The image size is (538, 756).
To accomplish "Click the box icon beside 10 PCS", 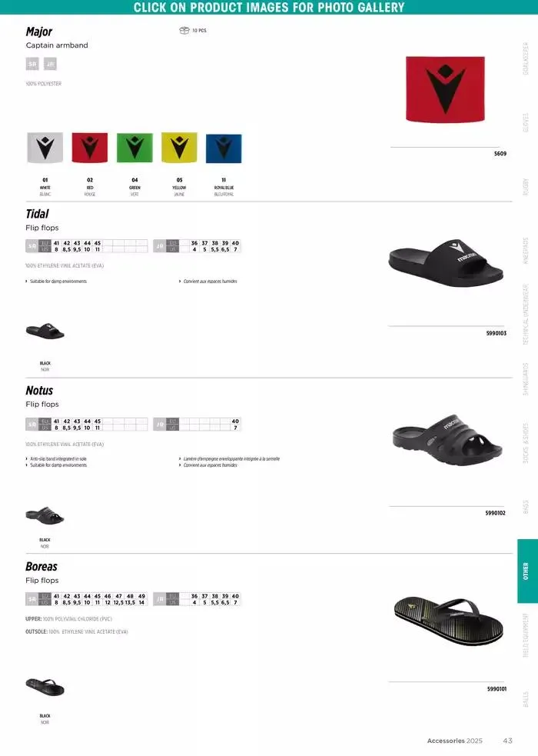I will point(184,30).
